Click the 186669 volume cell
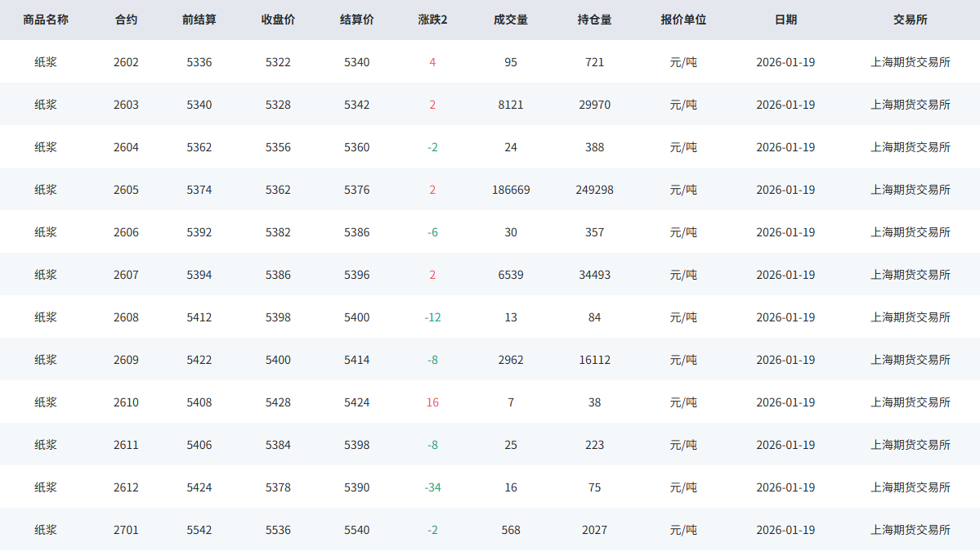Viewport: 980px width, 552px height. pos(511,190)
